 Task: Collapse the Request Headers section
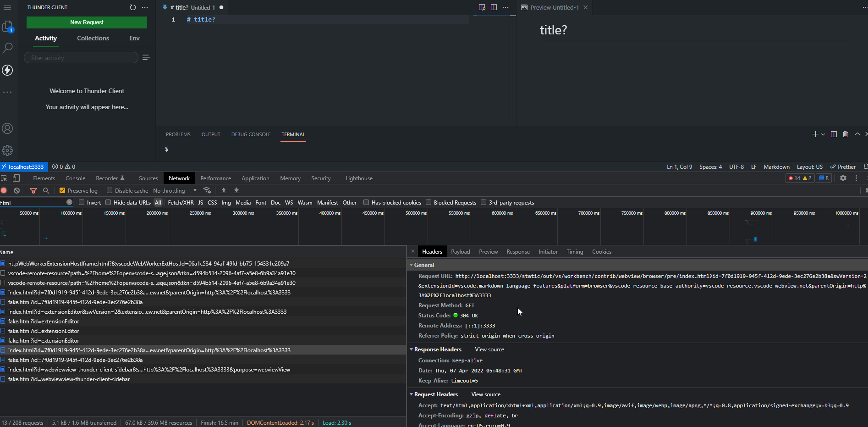[x=411, y=394]
